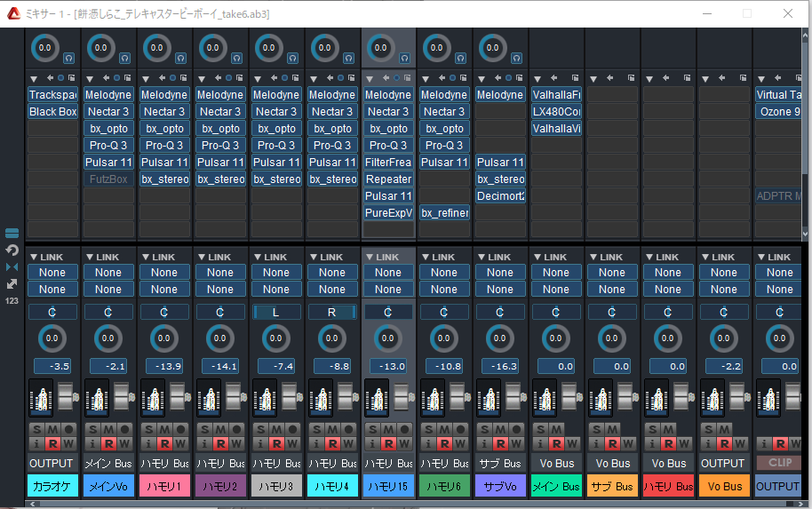
Task: Click the 123 numeric display icon in sidebar
Action: pyautogui.click(x=12, y=301)
